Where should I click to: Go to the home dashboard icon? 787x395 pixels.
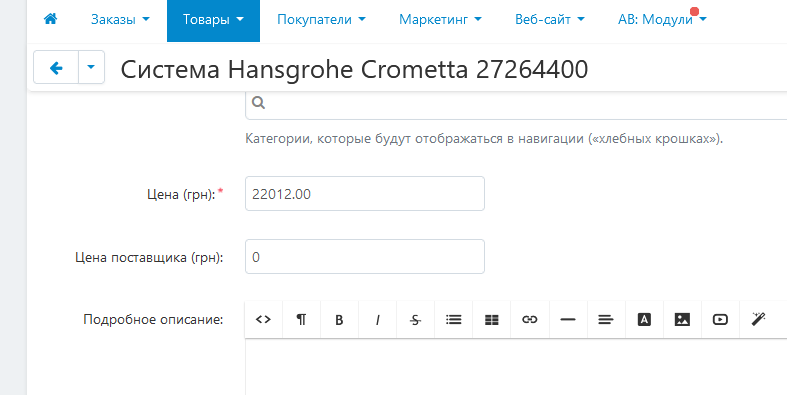click(x=50, y=20)
